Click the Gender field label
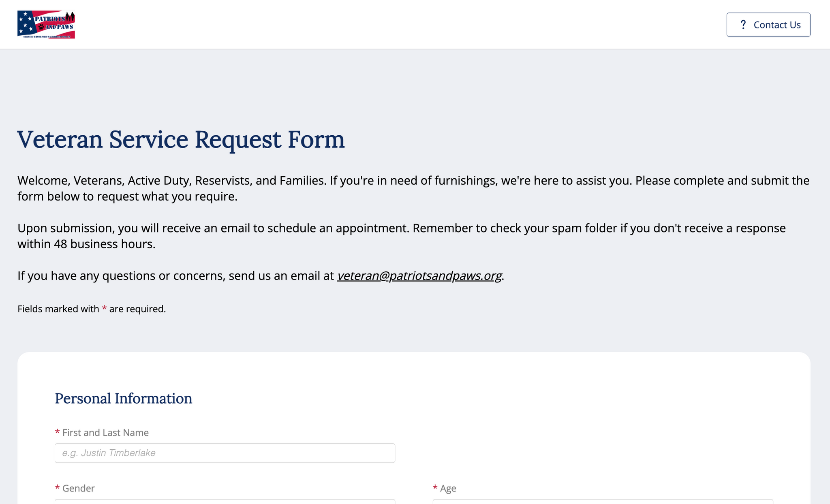Screen dimensions: 830x504 (78, 488)
